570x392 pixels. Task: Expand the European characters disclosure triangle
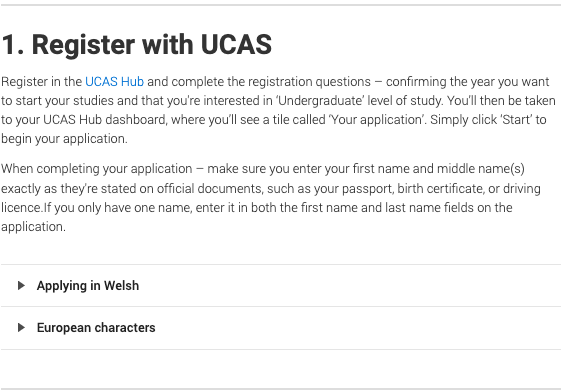[21, 328]
